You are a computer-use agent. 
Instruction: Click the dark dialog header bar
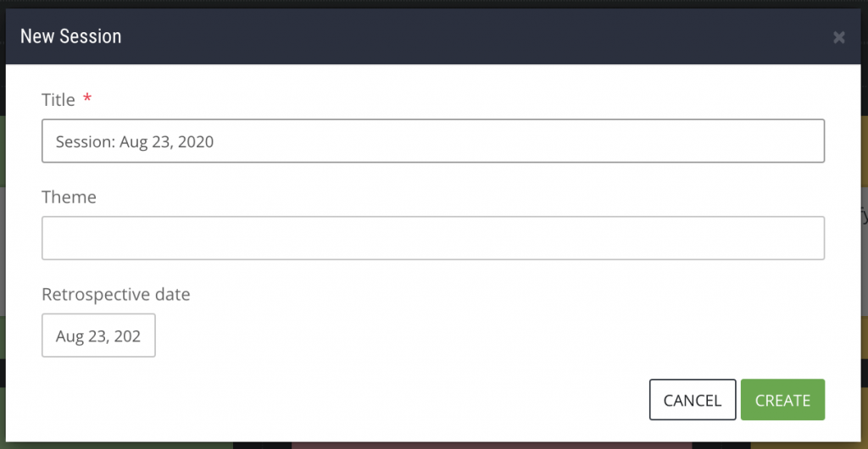pyautogui.click(x=424, y=36)
